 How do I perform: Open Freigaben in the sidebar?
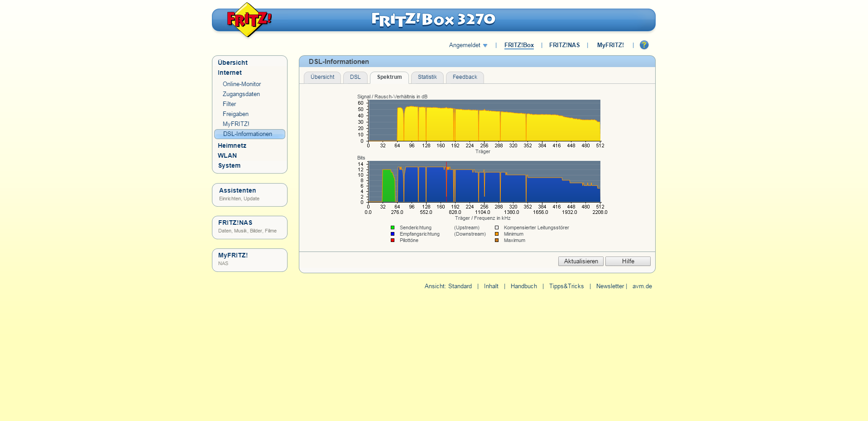click(x=235, y=114)
